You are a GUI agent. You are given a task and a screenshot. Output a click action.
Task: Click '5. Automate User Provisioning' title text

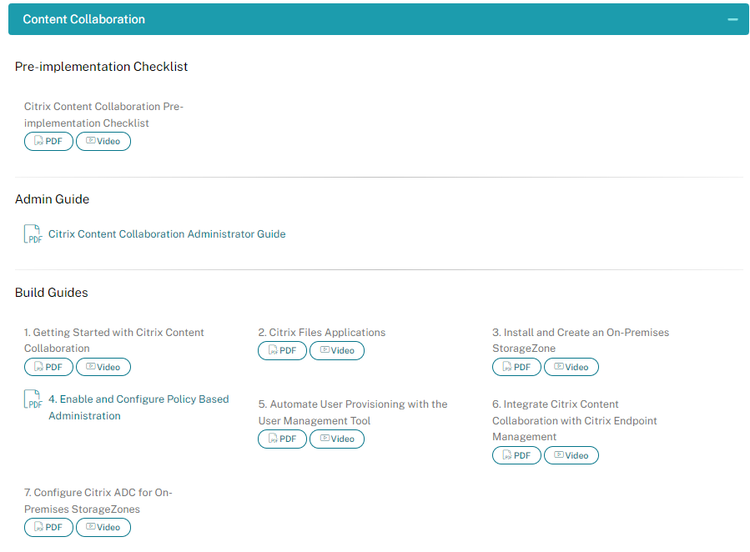point(353,412)
